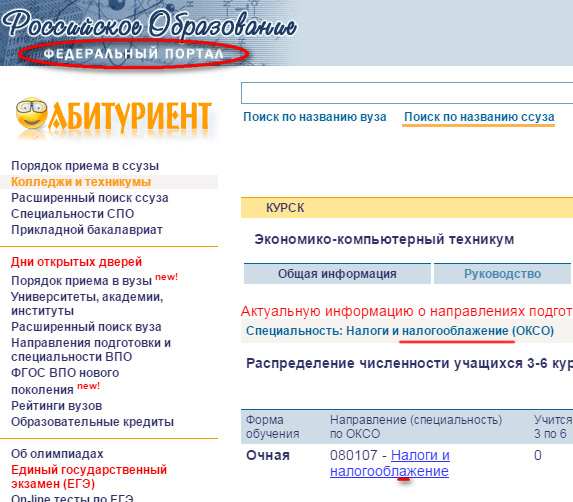Image resolution: width=573 pixels, height=502 pixels.
Task: Focus the search text field
Action: point(407,93)
